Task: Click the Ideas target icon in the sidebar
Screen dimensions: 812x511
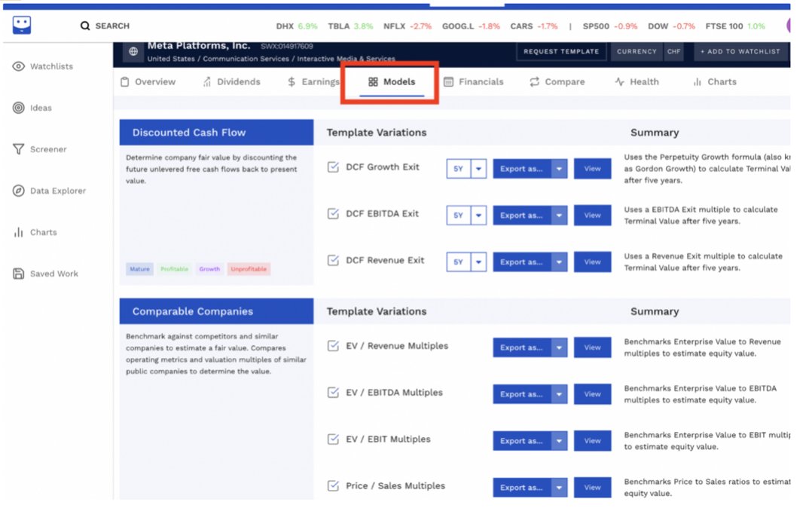Action: click(x=19, y=108)
